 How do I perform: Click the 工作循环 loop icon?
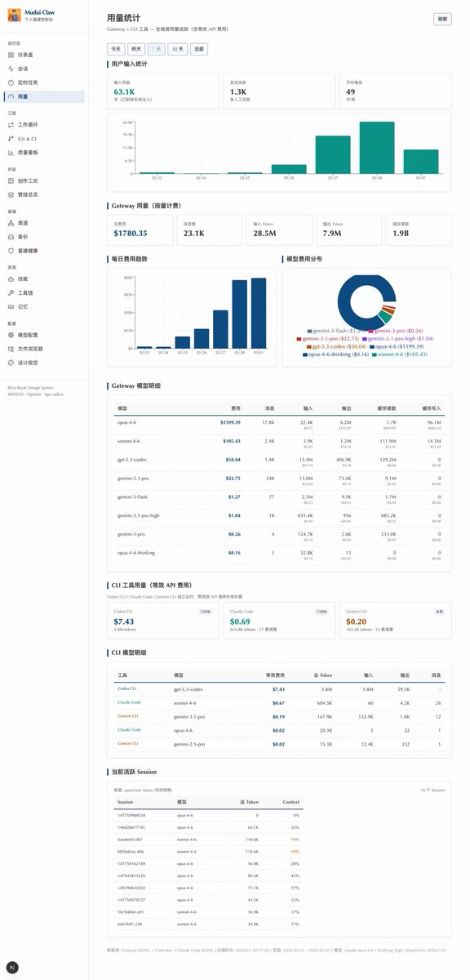(x=11, y=125)
